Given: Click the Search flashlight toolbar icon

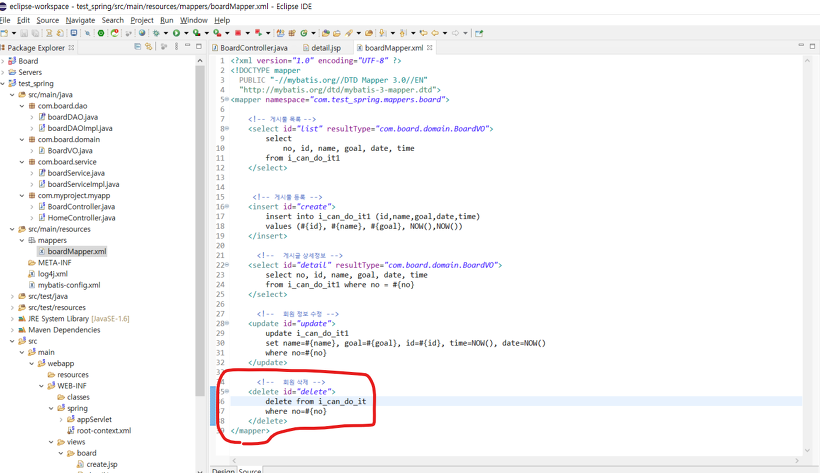Looking at the screenshot, I should click(x=349, y=33).
